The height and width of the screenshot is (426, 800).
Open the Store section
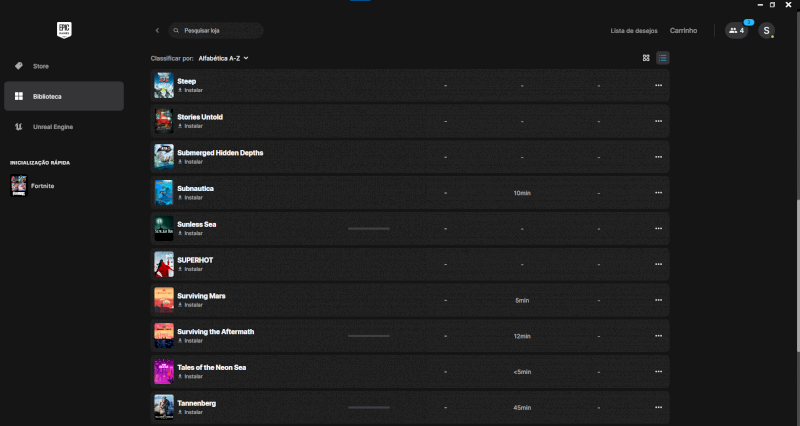tap(40, 66)
